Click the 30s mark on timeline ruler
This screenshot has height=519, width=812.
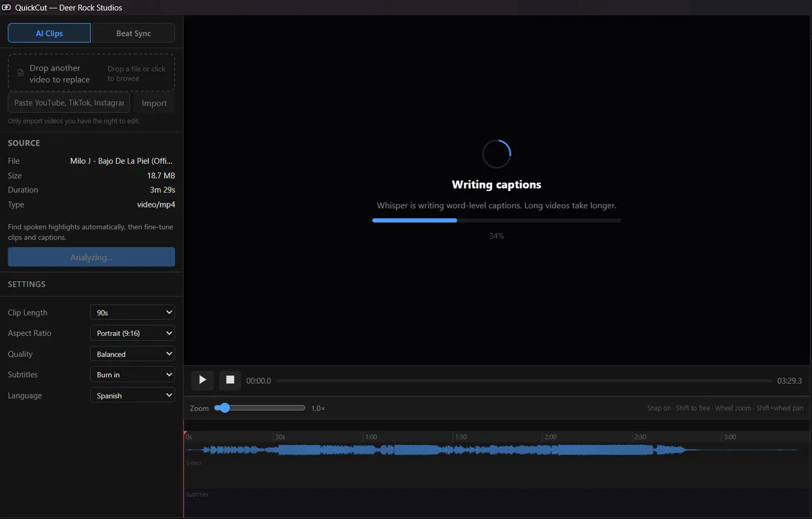click(x=280, y=437)
